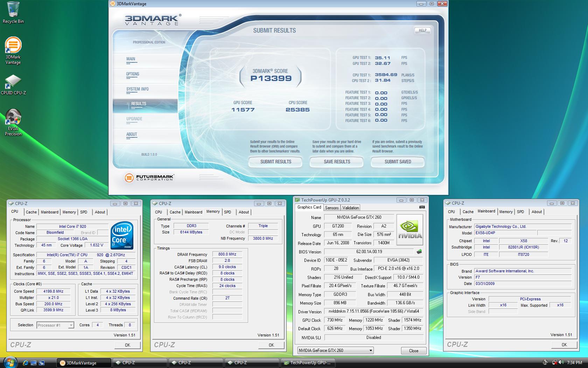Click GPU-Z BIOS Version field 62.00.1A.00.19

click(x=369, y=252)
